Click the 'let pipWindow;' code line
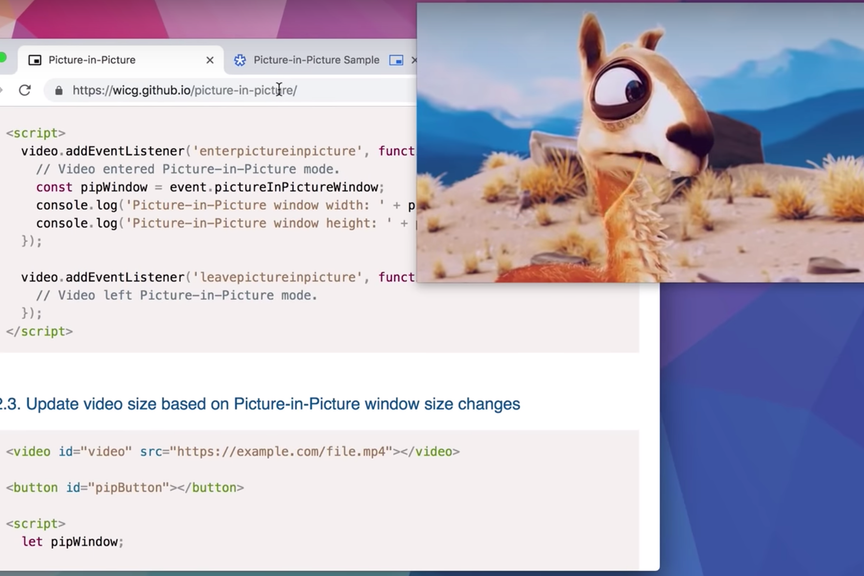The height and width of the screenshot is (576, 864). (x=73, y=542)
